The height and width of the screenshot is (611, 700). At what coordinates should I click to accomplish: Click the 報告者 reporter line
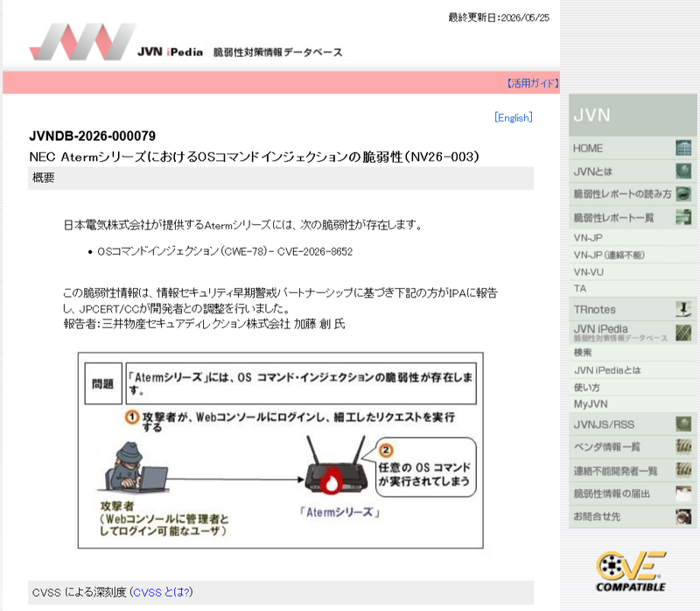point(204,324)
